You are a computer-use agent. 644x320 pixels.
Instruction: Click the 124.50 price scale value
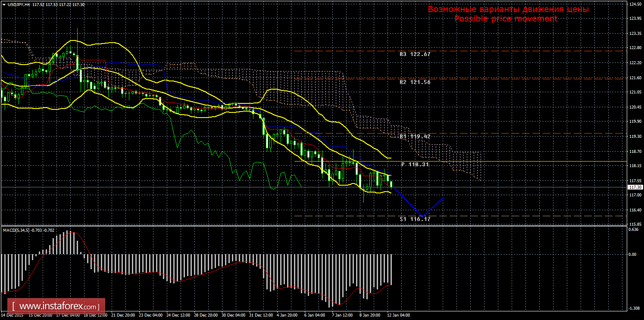click(x=635, y=4)
